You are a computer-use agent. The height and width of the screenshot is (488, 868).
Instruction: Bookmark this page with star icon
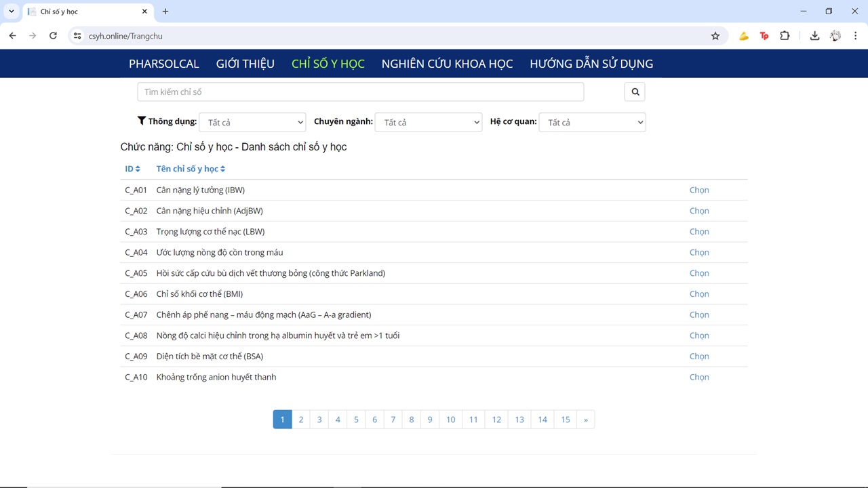pyautogui.click(x=715, y=36)
